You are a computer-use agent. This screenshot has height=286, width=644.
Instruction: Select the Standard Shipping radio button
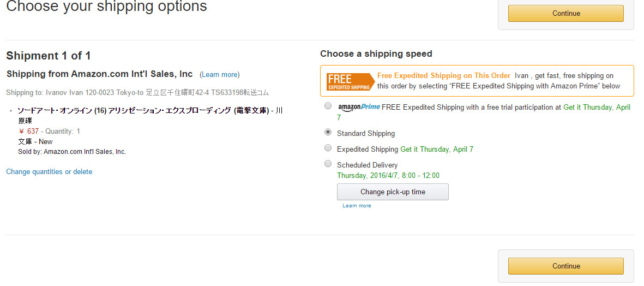pos(328,132)
